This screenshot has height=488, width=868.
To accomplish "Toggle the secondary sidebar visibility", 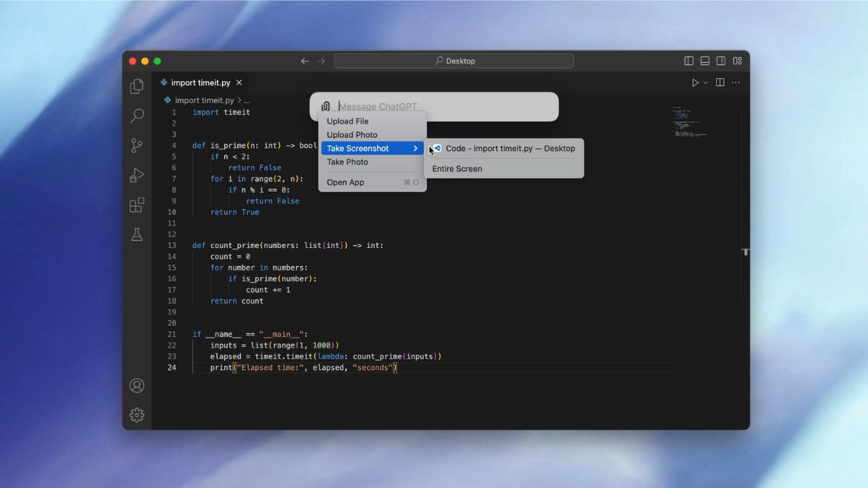I will coord(721,61).
